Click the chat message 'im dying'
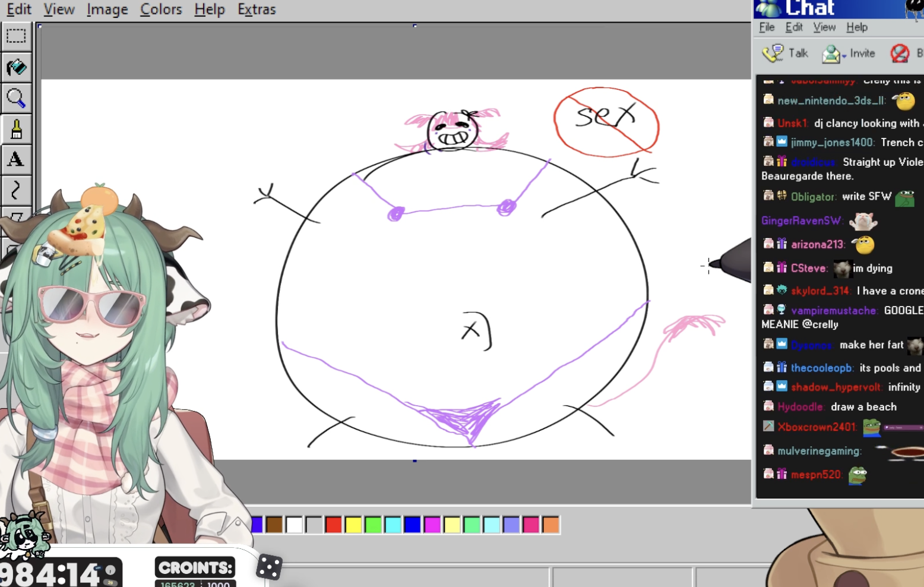The image size is (924, 587). [873, 269]
